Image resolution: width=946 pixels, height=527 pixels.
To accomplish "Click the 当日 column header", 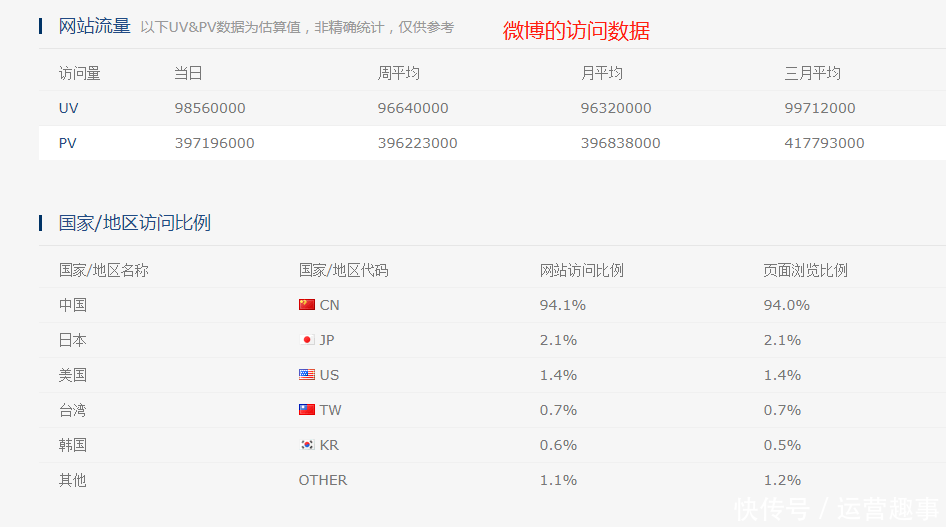I will point(188,73).
